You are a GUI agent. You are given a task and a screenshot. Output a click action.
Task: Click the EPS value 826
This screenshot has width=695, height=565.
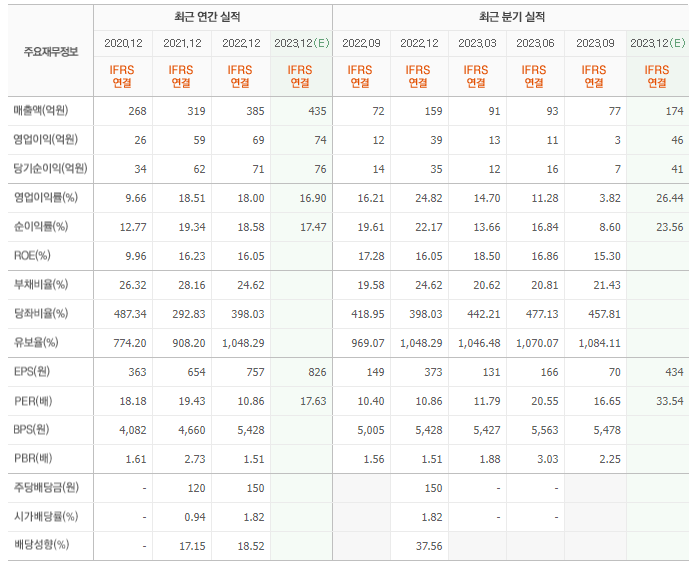(317, 372)
